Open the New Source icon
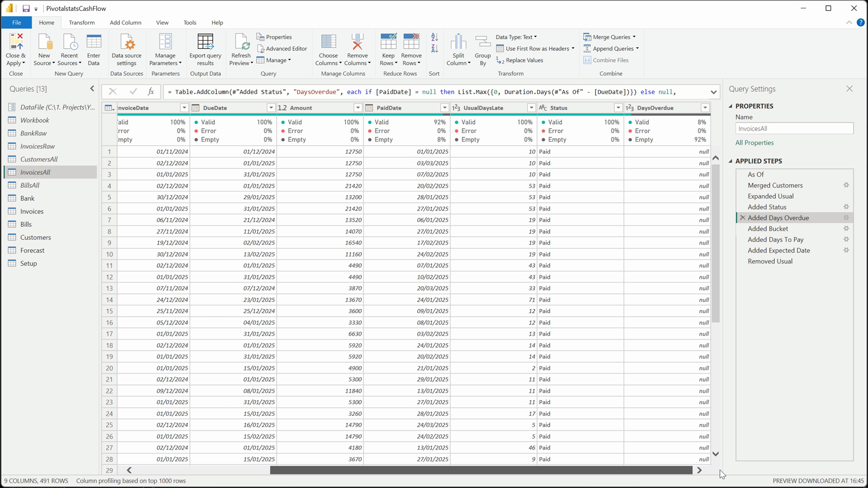Screen dimensions: 868x488 [x=44, y=42]
